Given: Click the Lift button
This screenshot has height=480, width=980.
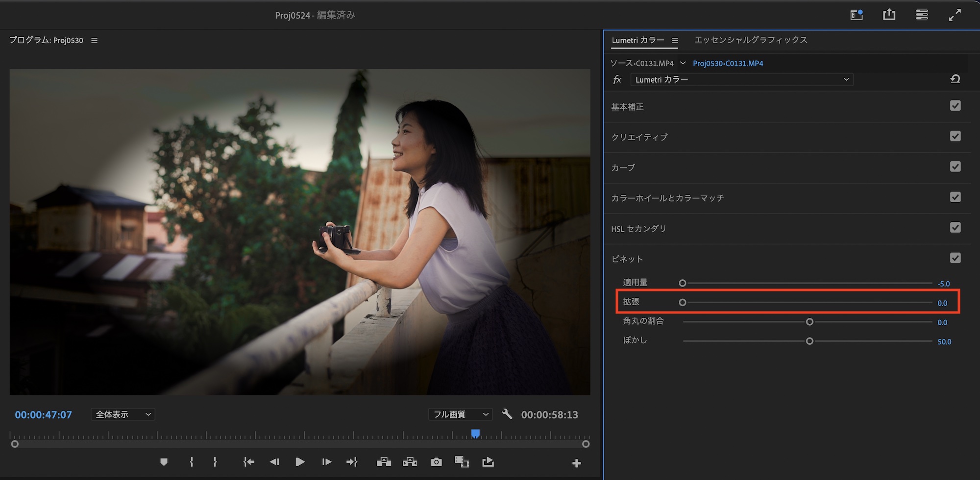Looking at the screenshot, I should tap(384, 462).
